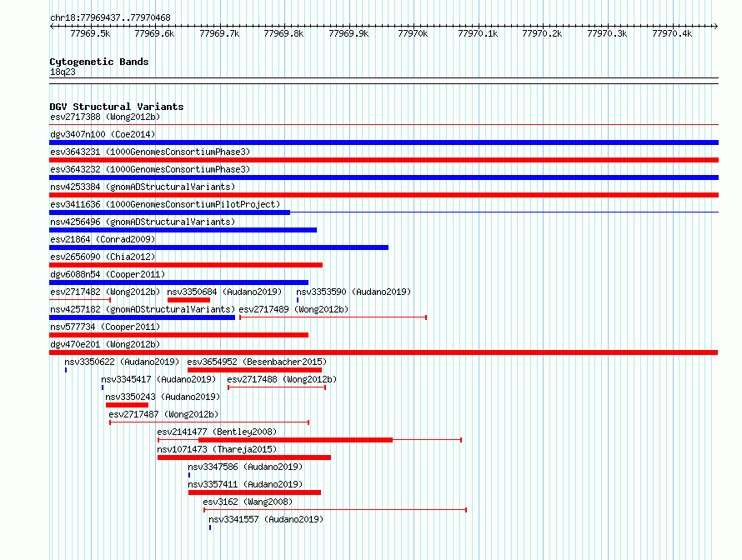Select esv2717489 (Wong2012b) label

pyautogui.click(x=293, y=309)
